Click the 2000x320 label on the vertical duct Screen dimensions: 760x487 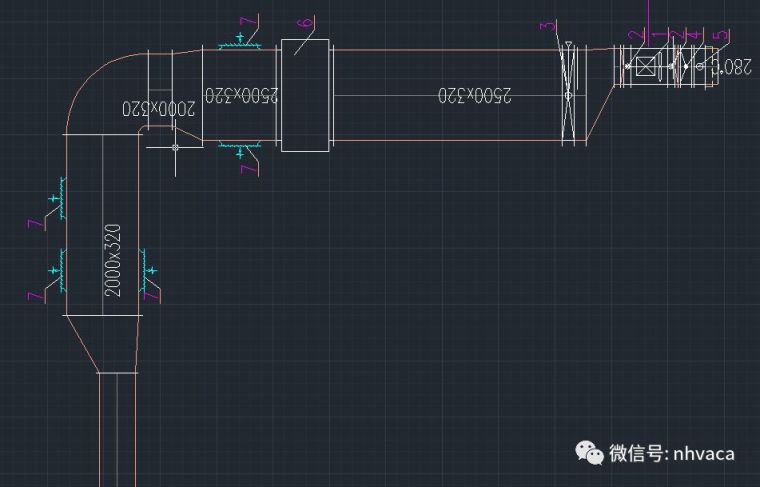pos(113,260)
